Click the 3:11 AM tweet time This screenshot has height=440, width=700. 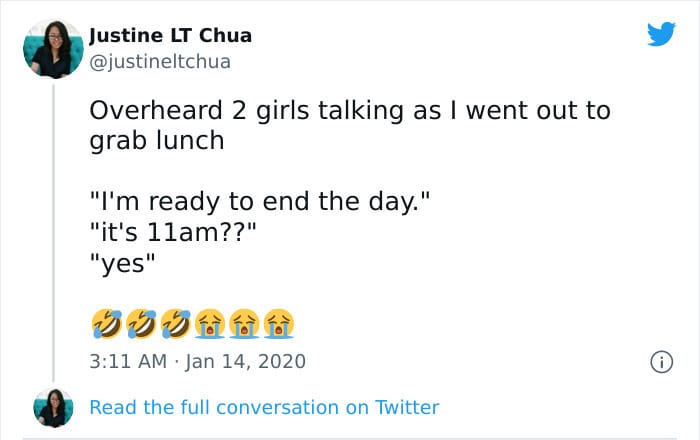(129, 360)
